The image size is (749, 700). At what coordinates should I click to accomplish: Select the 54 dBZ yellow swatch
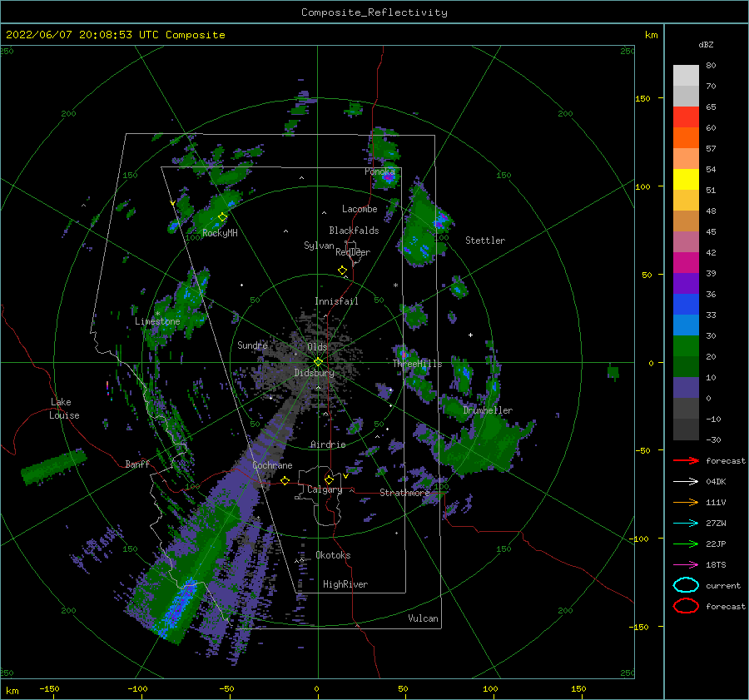686,179
